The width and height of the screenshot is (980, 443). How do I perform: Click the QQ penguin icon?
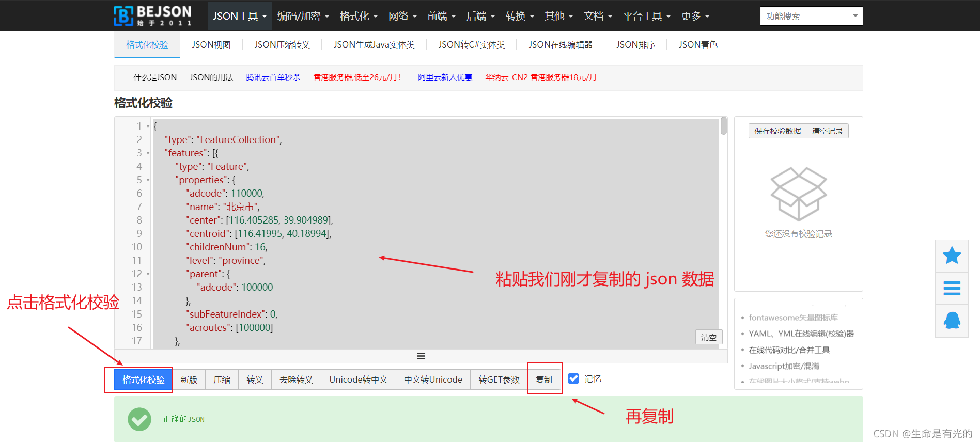click(x=952, y=320)
